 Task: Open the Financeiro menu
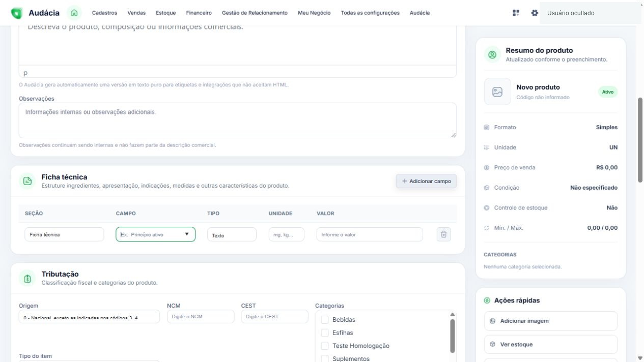[199, 13]
